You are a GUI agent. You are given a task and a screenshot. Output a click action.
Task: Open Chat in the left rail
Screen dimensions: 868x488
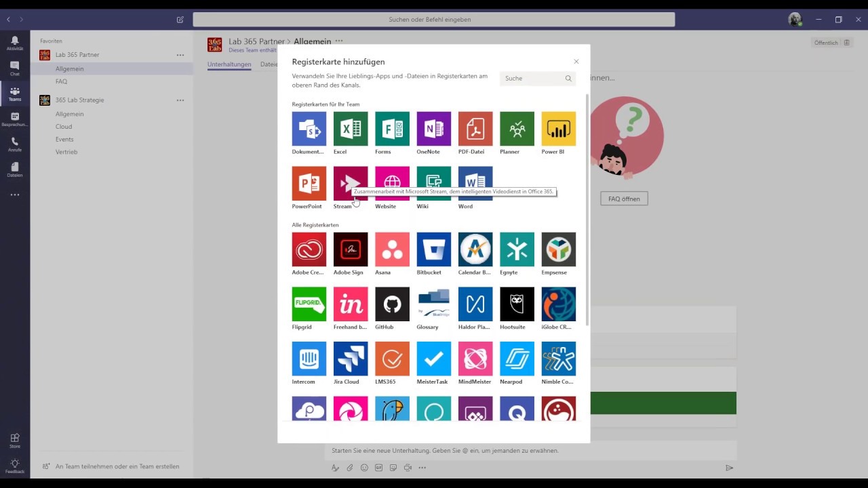[15, 68]
